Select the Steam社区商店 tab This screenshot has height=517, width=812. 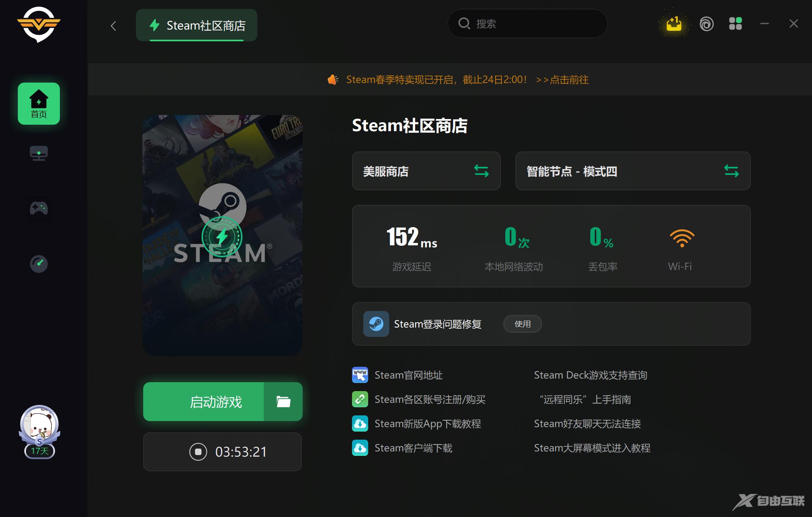point(197,25)
